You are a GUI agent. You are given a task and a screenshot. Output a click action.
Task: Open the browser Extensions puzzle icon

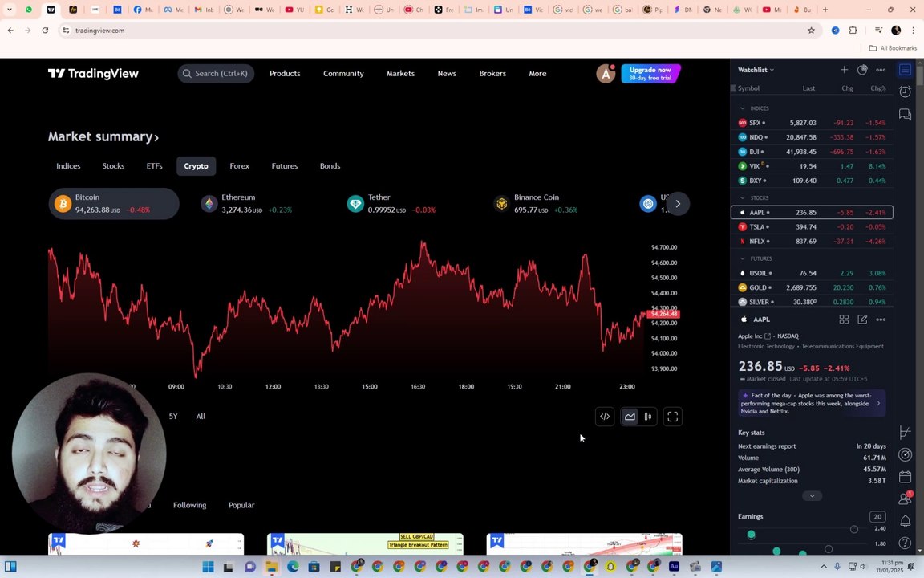853,30
